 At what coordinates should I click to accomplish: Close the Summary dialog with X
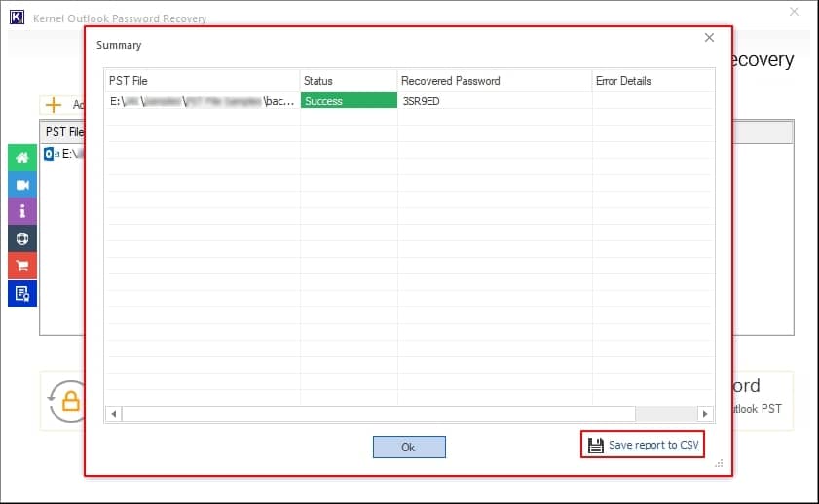[x=709, y=38]
